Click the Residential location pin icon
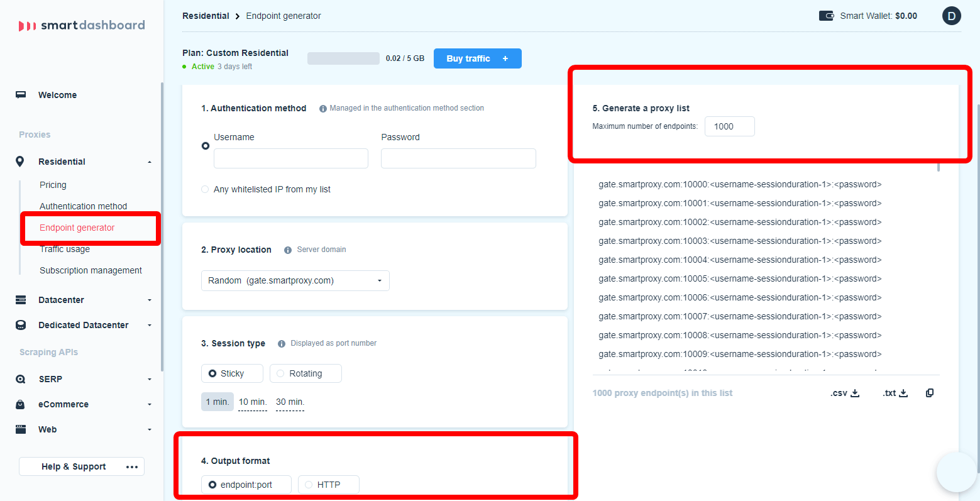980x501 pixels. coord(20,162)
